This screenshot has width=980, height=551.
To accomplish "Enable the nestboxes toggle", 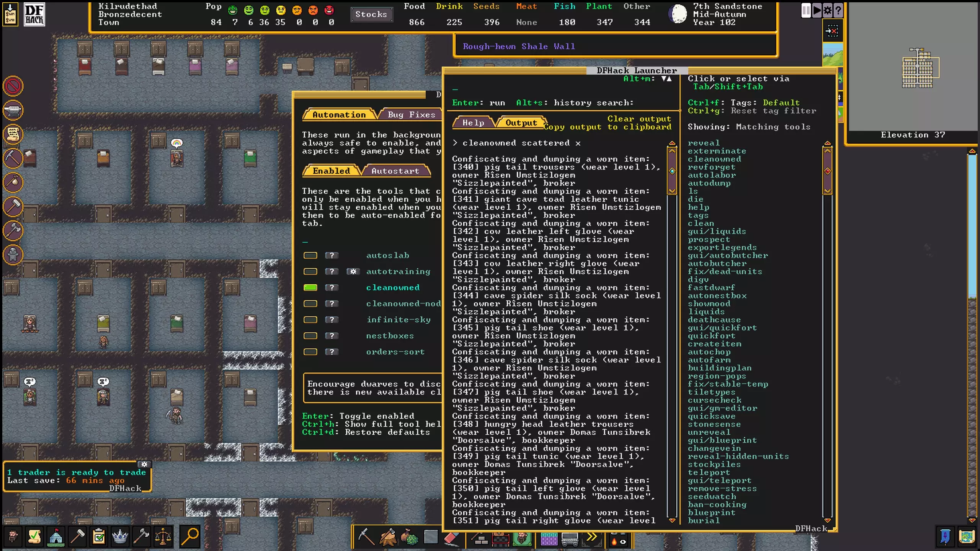I will pyautogui.click(x=310, y=336).
